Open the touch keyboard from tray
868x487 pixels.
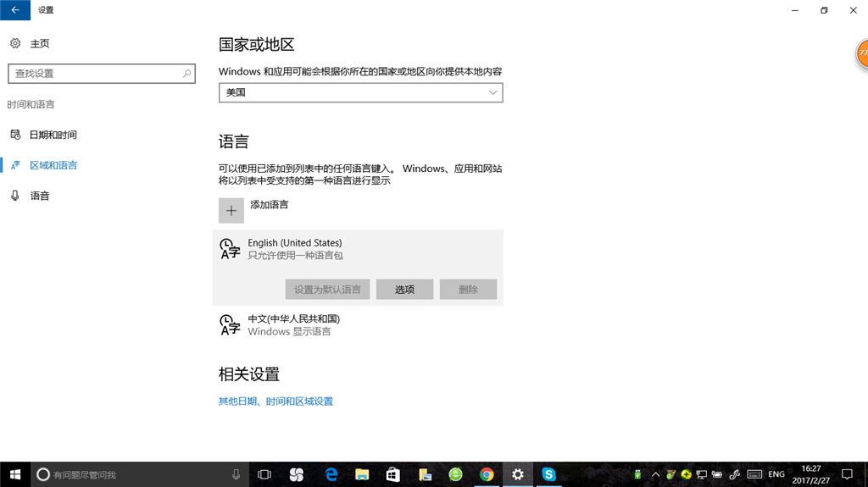click(x=754, y=474)
